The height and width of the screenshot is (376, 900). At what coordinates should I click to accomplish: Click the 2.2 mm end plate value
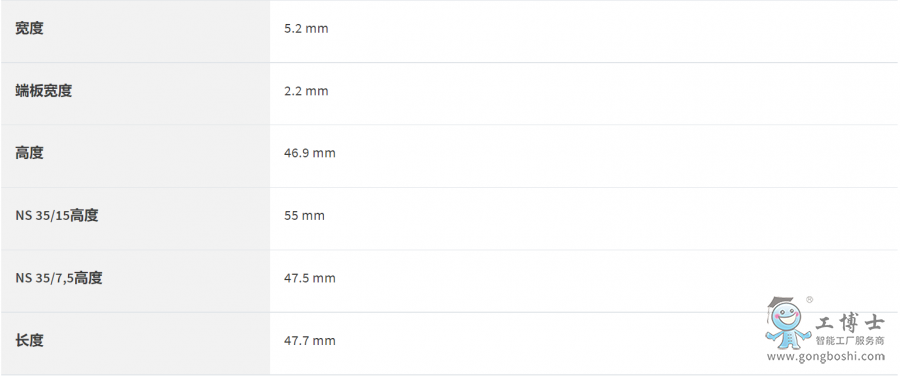306,91
